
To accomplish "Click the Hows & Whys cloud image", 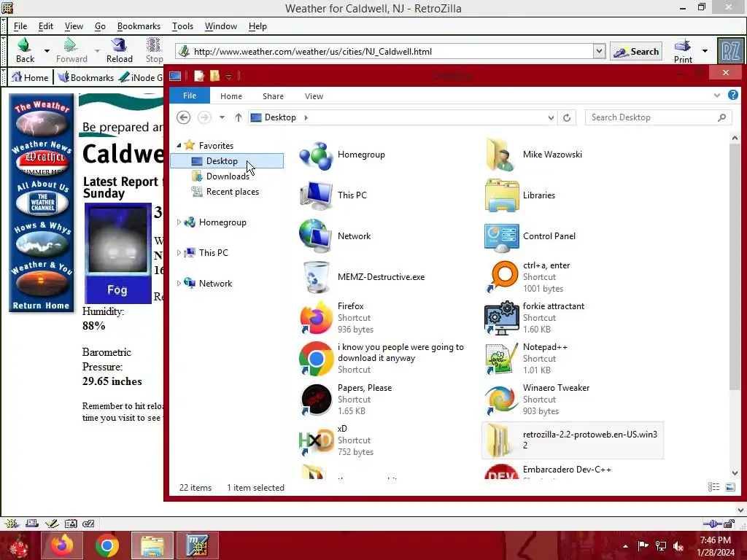I will (x=42, y=244).
